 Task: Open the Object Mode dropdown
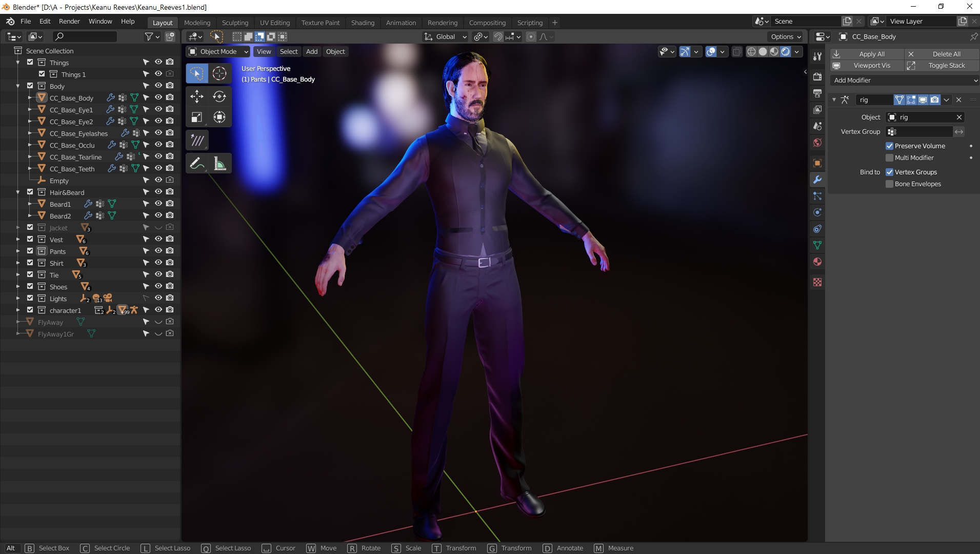[218, 51]
